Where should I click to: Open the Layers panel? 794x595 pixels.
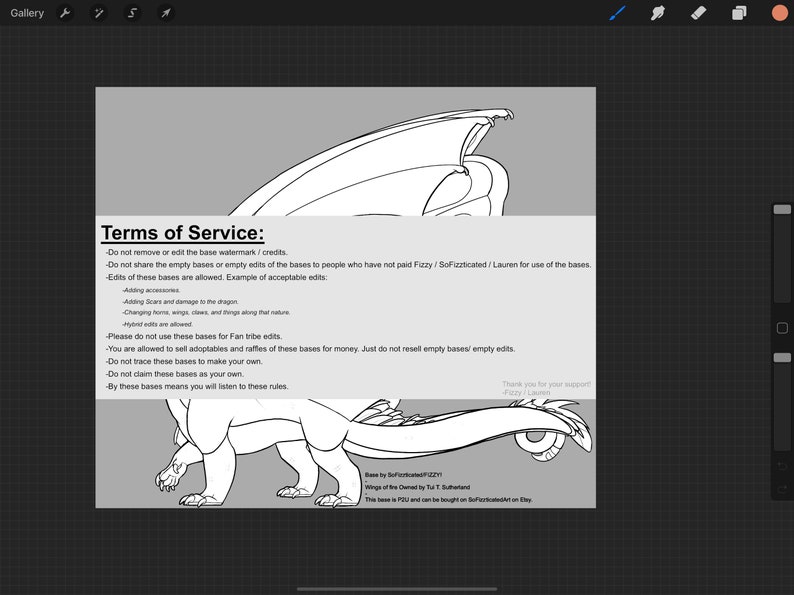pos(739,13)
